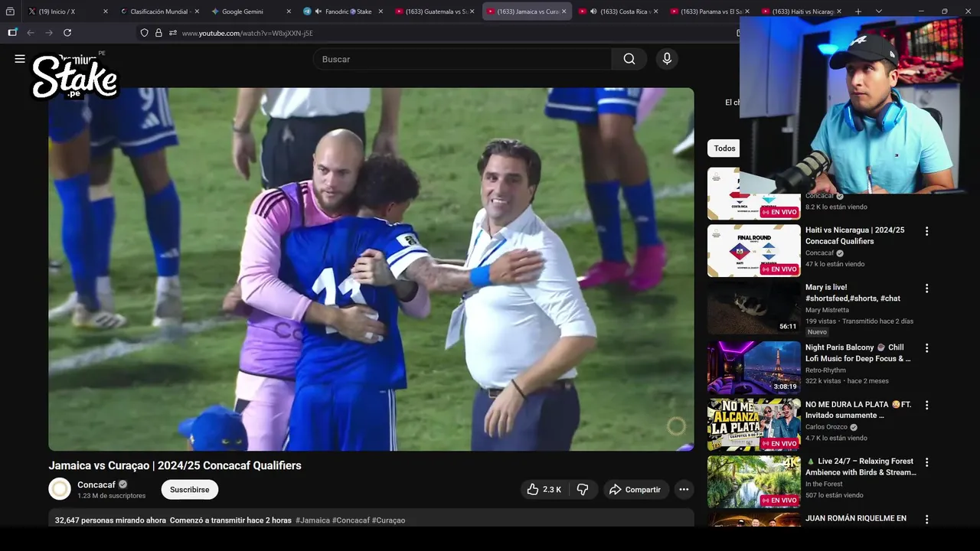Open the #Jamaica hashtag link
The width and height of the screenshot is (980, 551).
tap(312, 520)
